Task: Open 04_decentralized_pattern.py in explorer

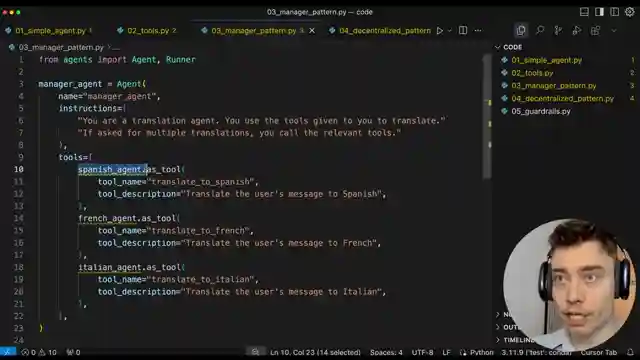Action: click(562, 98)
